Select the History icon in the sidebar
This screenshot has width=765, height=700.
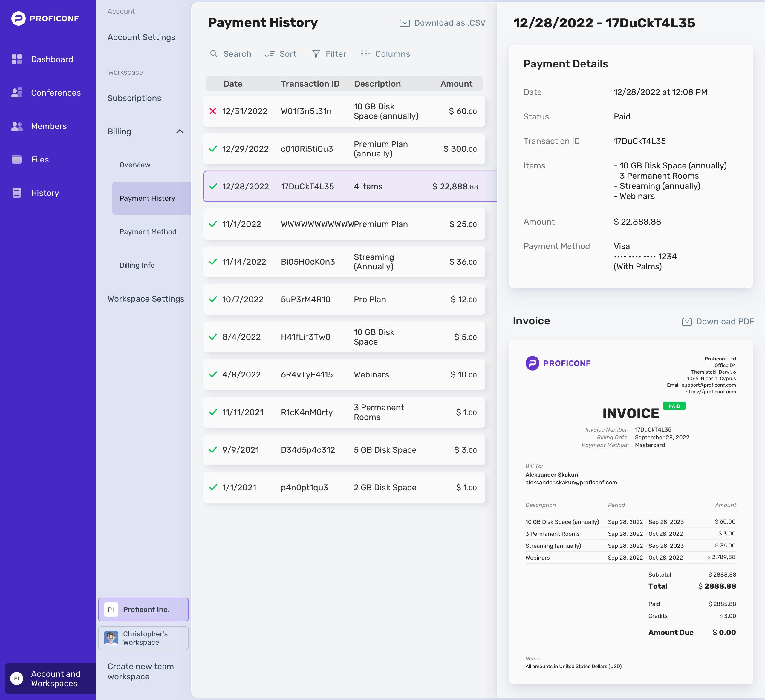(x=17, y=193)
